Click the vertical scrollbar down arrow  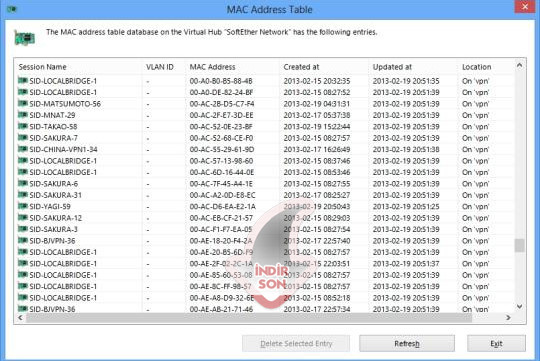pos(520,306)
